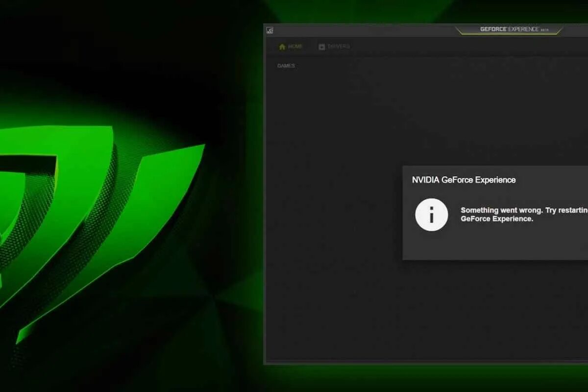This screenshot has height=392, width=588.
Task: Click the house icon beside Home
Action: (x=282, y=47)
